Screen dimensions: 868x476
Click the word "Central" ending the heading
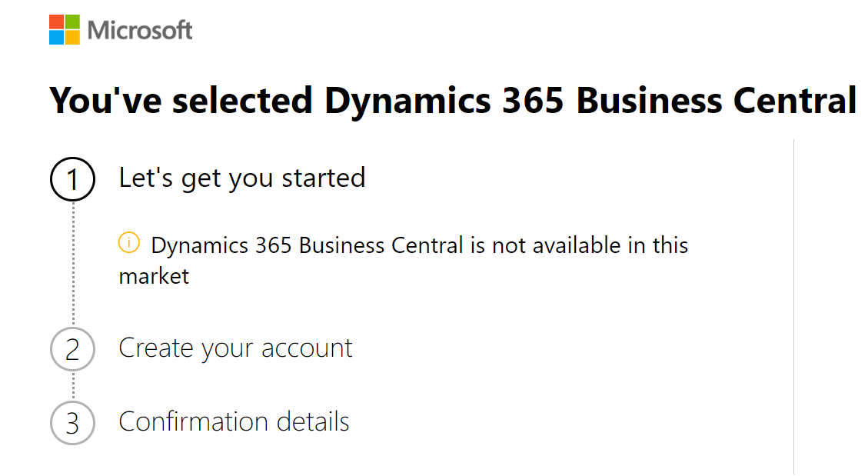point(795,100)
